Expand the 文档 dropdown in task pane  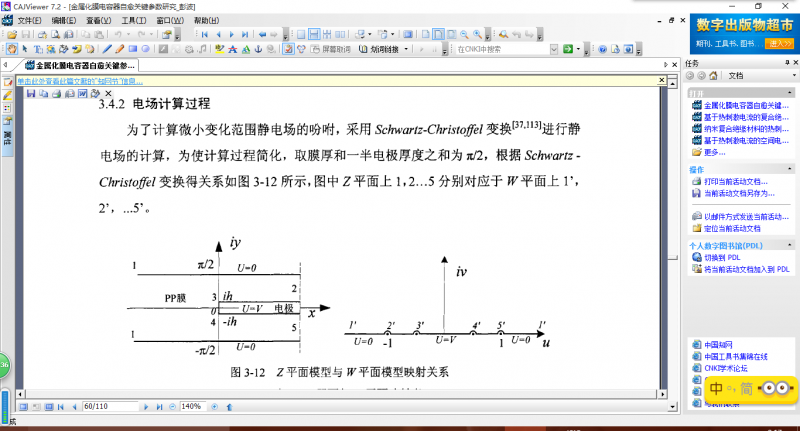click(x=794, y=75)
